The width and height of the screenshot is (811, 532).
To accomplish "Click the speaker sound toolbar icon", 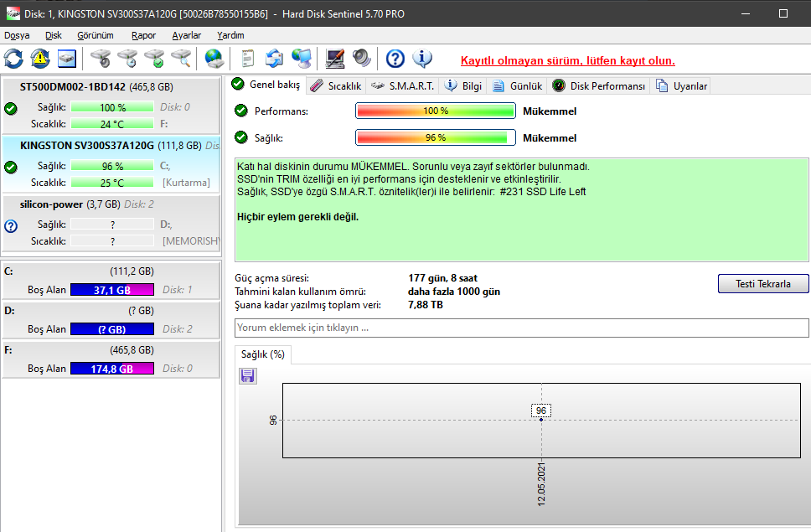I will (x=362, y=59).
